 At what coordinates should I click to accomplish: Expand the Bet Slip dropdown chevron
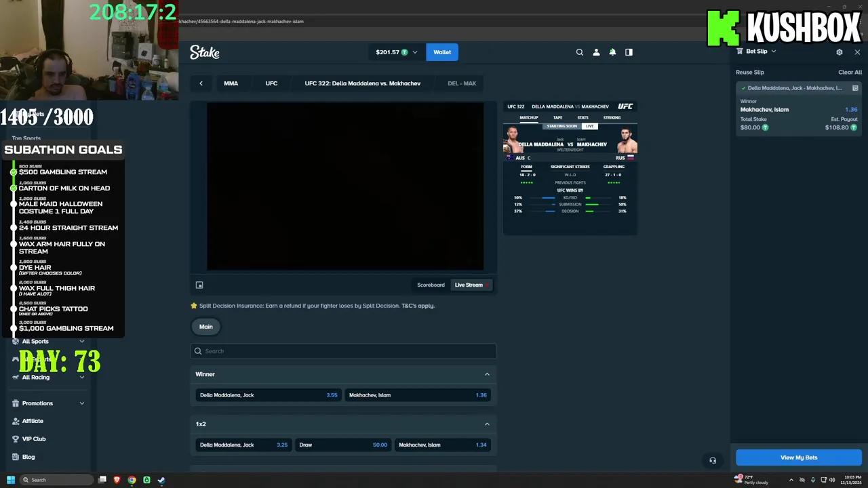(x=774, y=51)
